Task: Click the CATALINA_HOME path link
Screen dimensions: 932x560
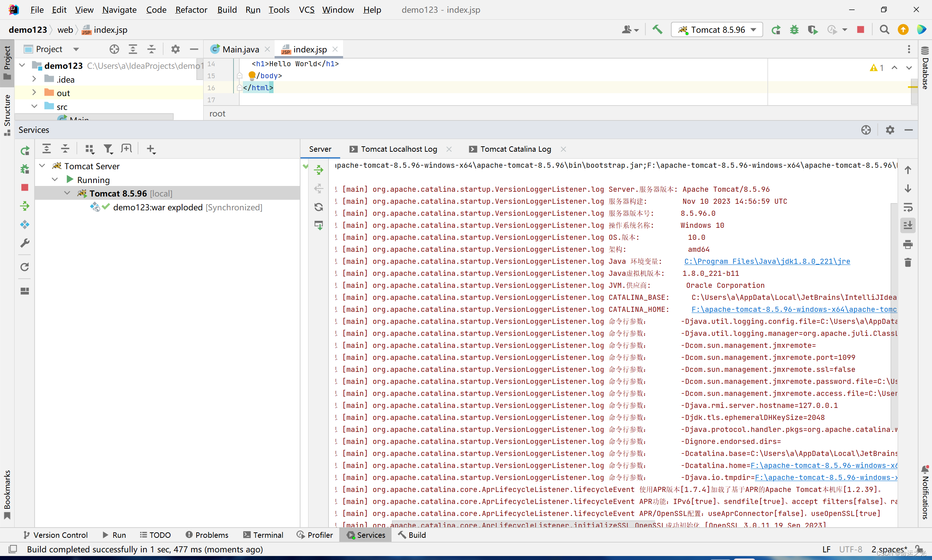Action: (793, 309)
